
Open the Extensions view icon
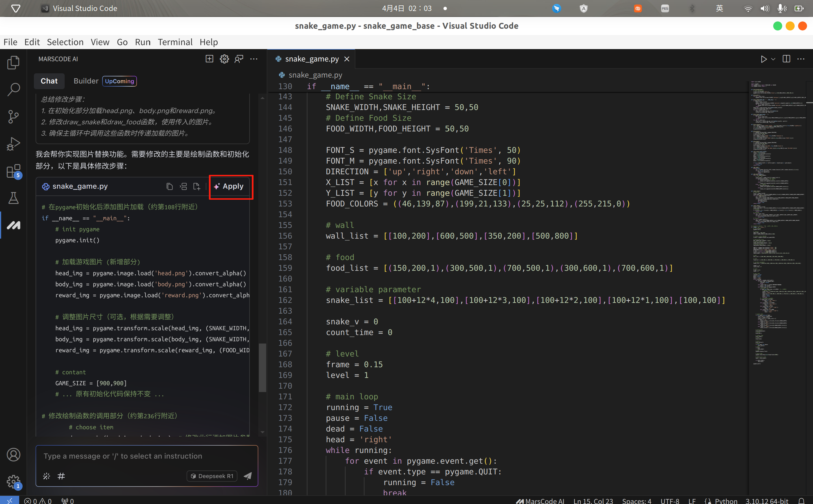tap(13, 171)
